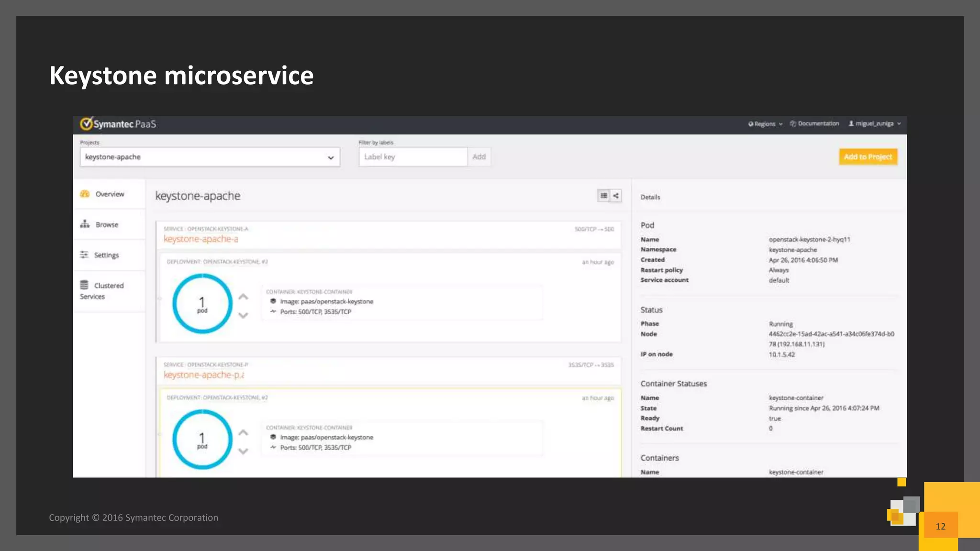Click the 'Running' phase value
Image resolution: width=980 pixels, height=551 pixels.
pyautogui.click(x=781, y=324)
